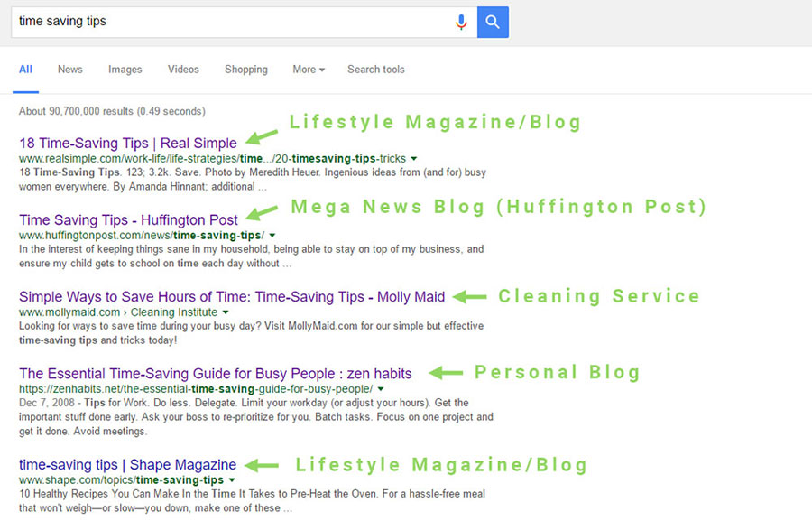
Task: Click the zenhabits.net URL text
Action: pos(196,389)
